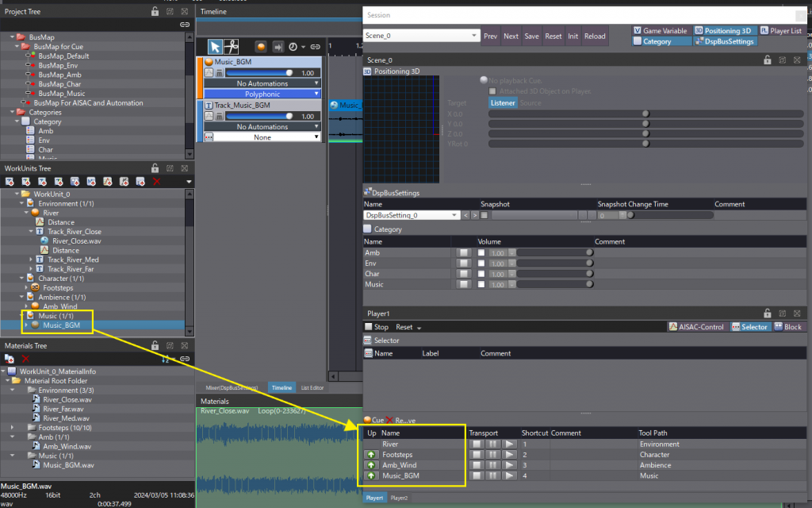Toggle the volume checkbox beside the Amb category

click(481, 252)
